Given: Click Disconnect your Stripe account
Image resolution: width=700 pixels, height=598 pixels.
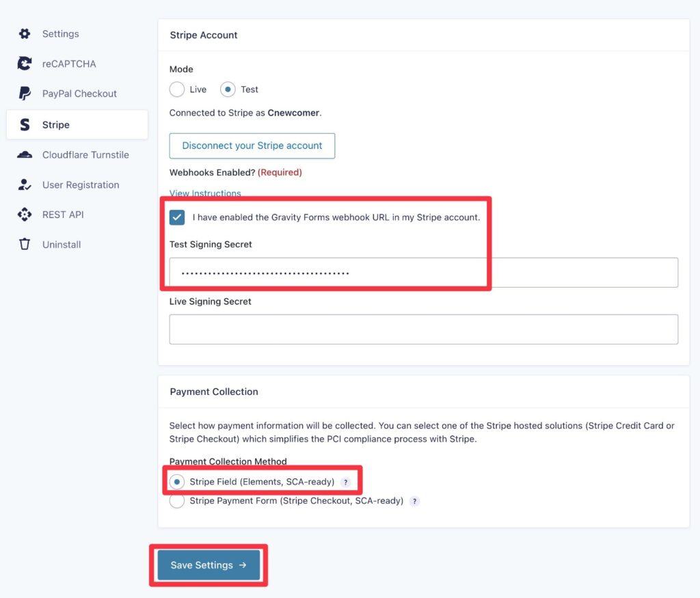Looking at the screenshot, I should point(252,146).
